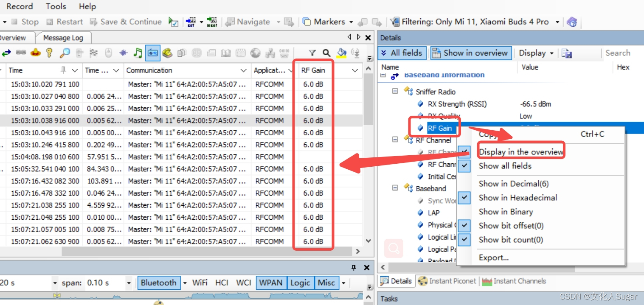Click the yellow telephone icon
The width and height of the screenshot is (644, 305).
167,53
